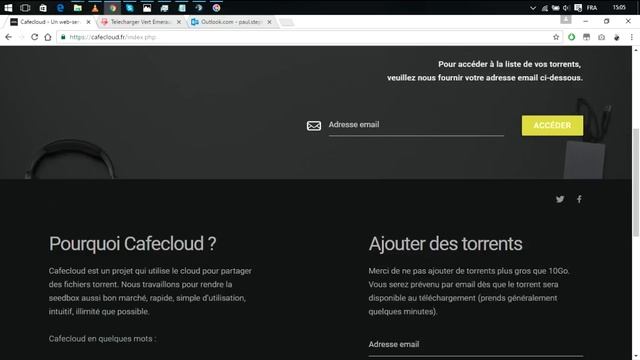Close the Cafecloud tab
This screenshot has width=640, height=360.
[89, 22]
